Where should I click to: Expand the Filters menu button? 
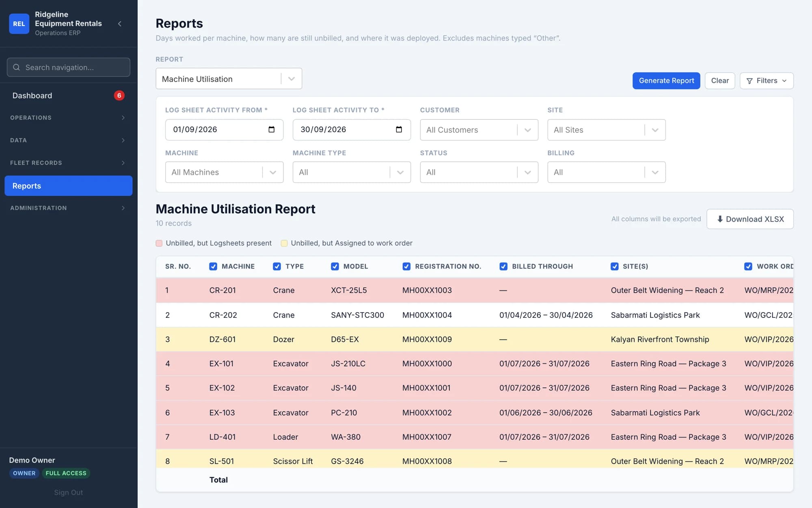[x=767, y=81]
